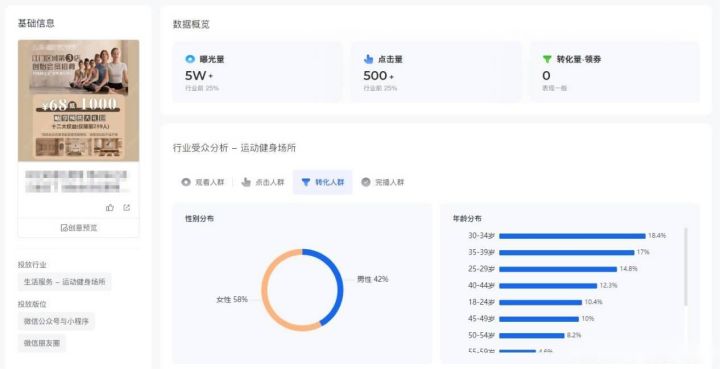Viewport: 720px width, 369px height.
Task: Click the 转化量·领券 data card
Action: pos(614,72)
